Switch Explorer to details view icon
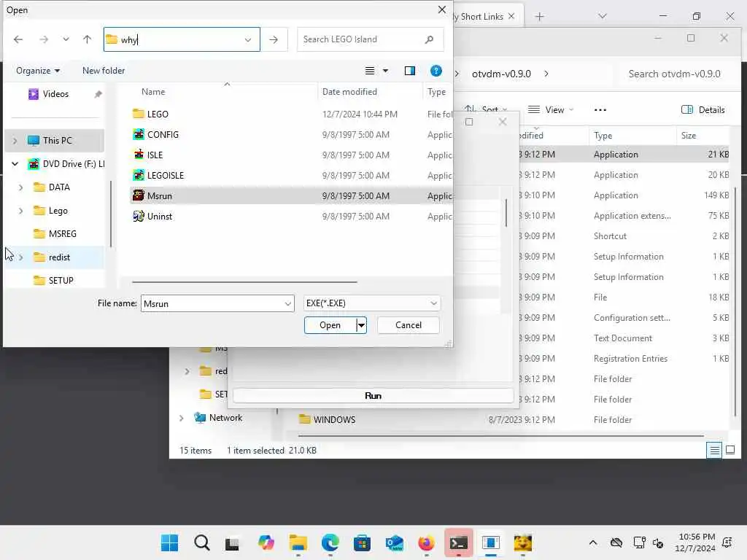 pyautogui.click(x=715, y=450)
